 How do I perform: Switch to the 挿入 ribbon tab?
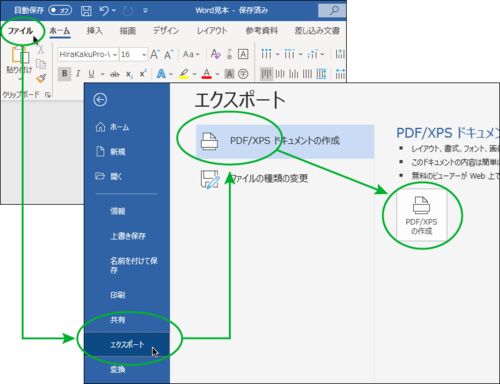[x=95, y=31]
